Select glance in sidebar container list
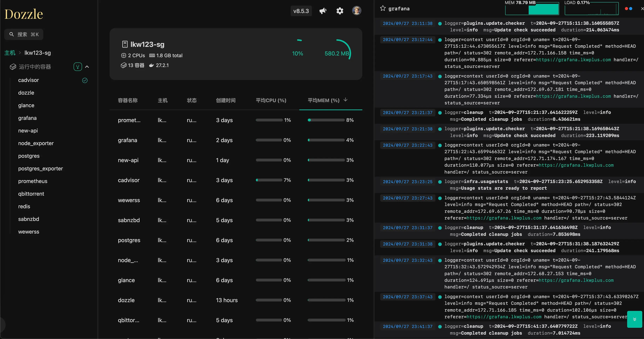Viewport: 644px width, 339px height. (26, 105)
